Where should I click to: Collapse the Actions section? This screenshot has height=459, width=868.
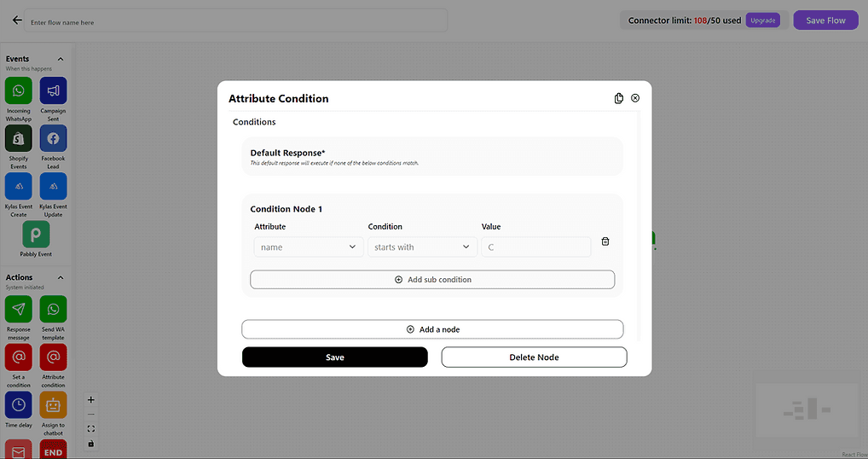point(61,277)
